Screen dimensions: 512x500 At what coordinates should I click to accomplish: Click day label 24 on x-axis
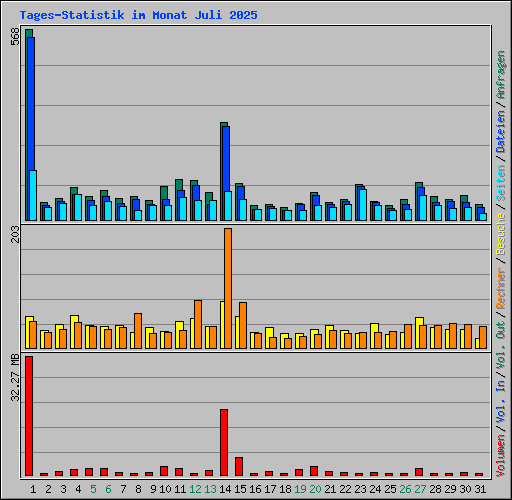(x=375, y=489)
